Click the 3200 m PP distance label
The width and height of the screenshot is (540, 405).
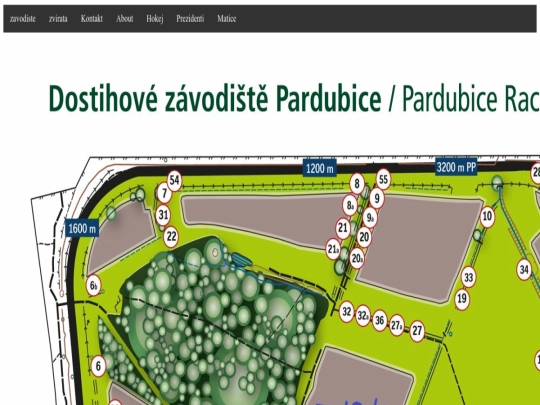click(456, 167)
